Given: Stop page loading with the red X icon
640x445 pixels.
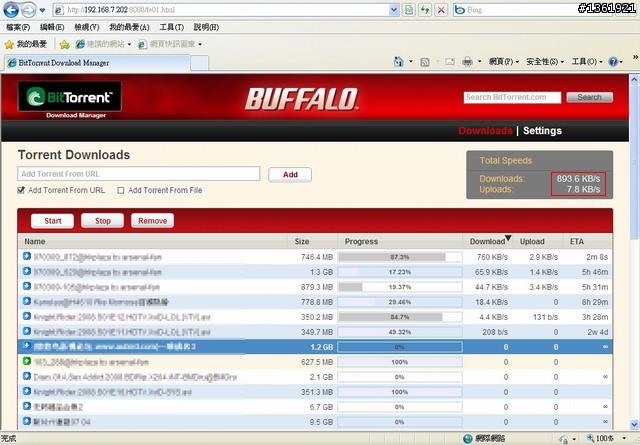Looking at the screenshot, I should tap(441, 10).
